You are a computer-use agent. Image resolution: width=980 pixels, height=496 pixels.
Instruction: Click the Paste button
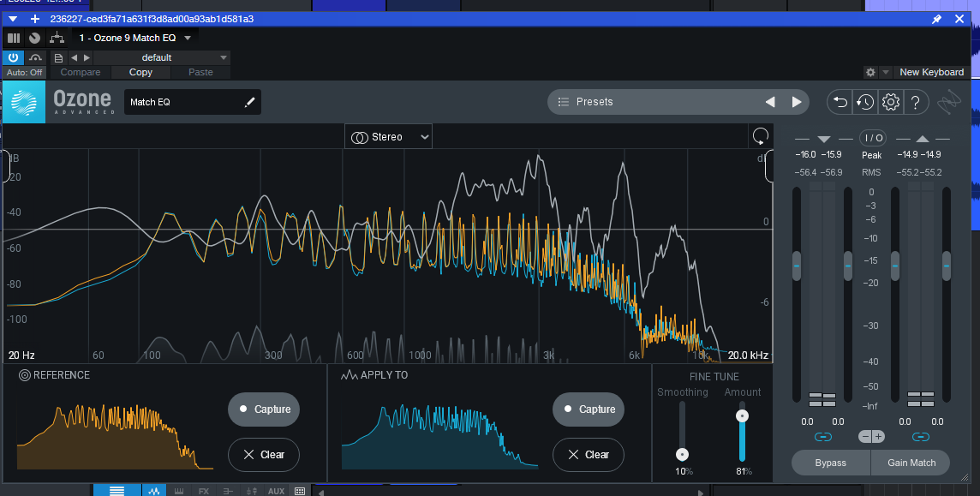point(200,73)
